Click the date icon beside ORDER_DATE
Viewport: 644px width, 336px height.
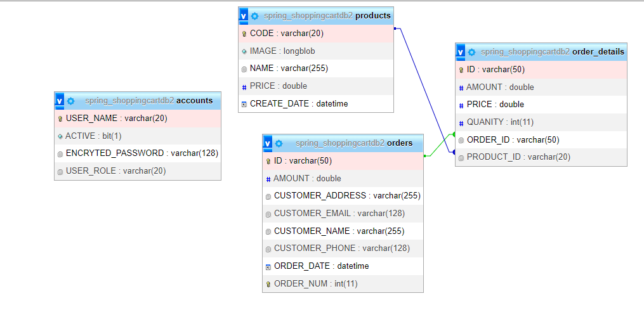268,267
